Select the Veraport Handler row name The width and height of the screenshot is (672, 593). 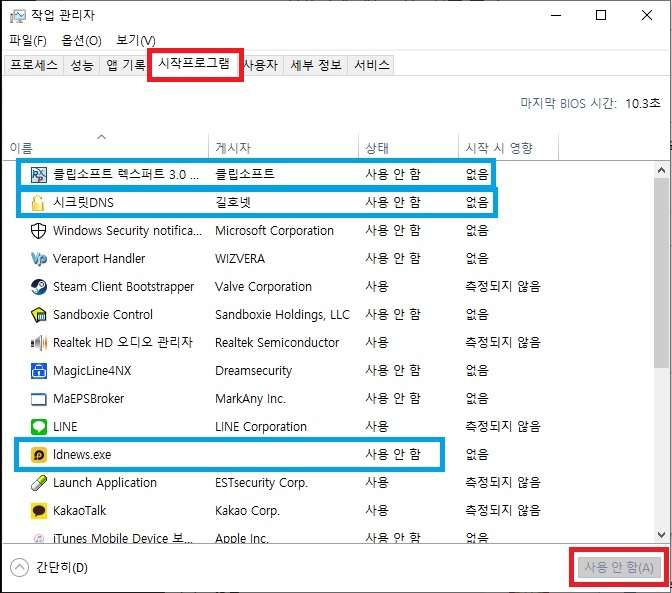point(99,259)
